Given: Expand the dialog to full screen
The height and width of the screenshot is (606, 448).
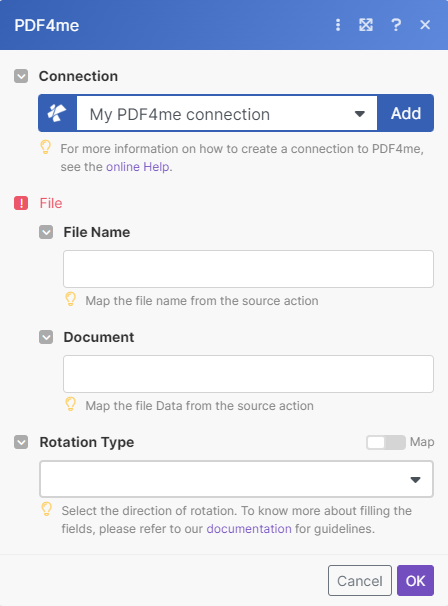Looking at the screenshot, I should [366, 25].
